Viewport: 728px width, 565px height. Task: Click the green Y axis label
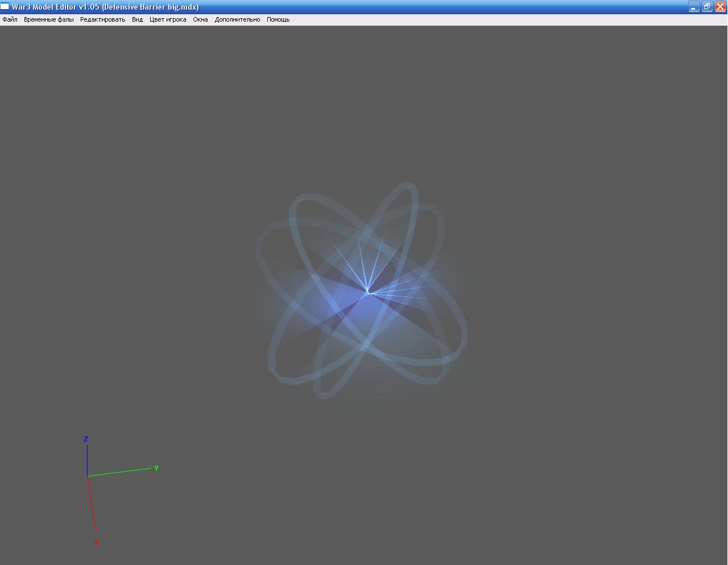tap(156, 468)
